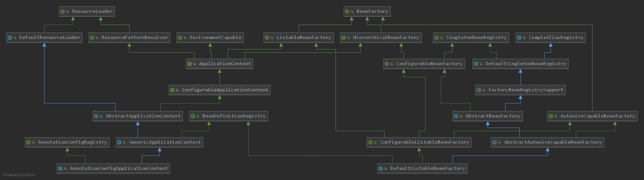Select the AbstractApplicationContext label text
The height and width of the screenshot is (180, 644).
(x=143, y=116)
